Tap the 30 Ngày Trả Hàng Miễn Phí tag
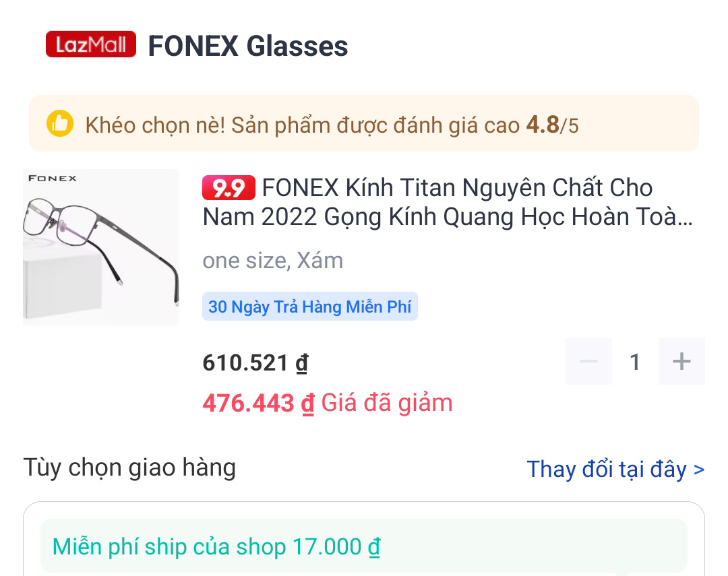728x576 pixels. click(309, 307)
